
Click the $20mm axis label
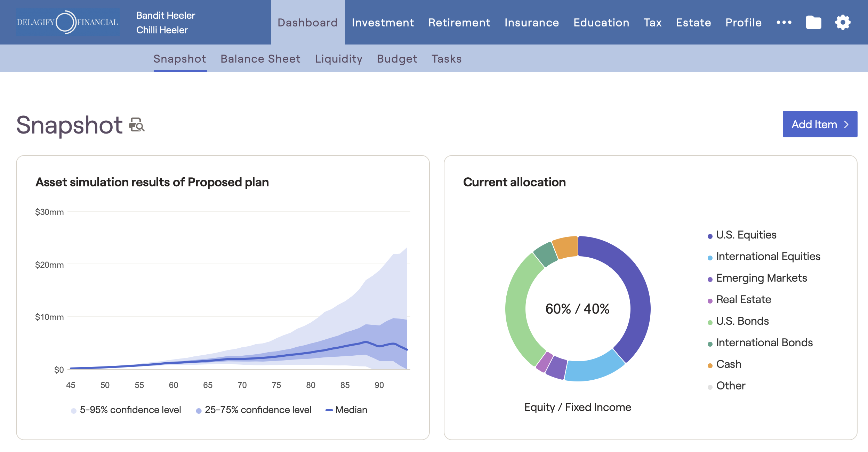pos(49,265)
